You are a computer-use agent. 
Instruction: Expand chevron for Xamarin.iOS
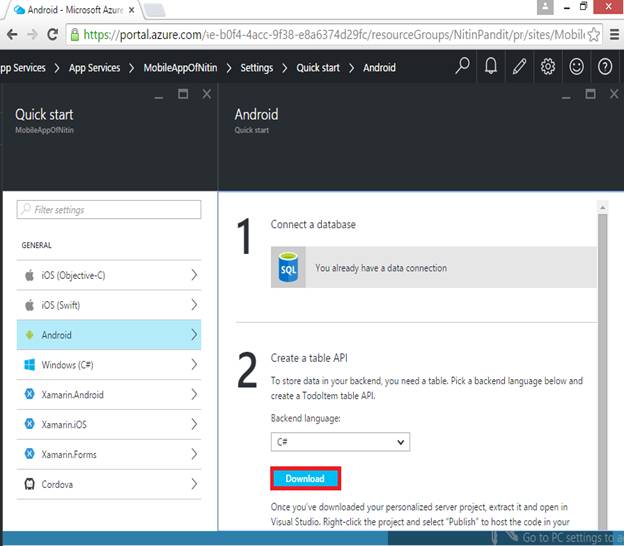coord(194,424)
